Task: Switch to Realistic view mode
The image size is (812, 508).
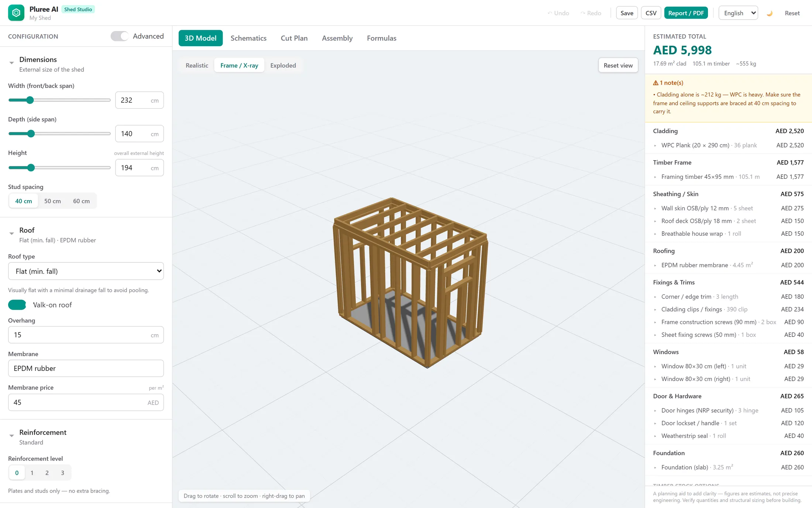Action: 197,65
